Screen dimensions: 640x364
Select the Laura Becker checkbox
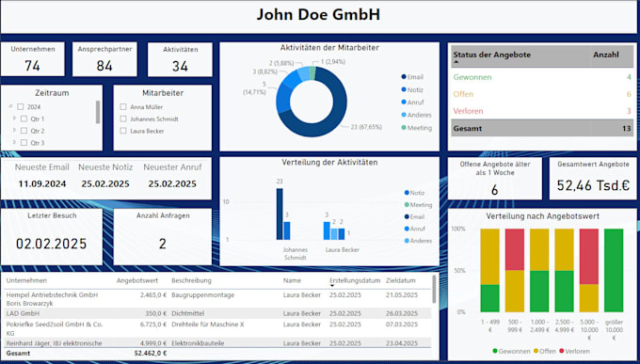tap(123, 131)
